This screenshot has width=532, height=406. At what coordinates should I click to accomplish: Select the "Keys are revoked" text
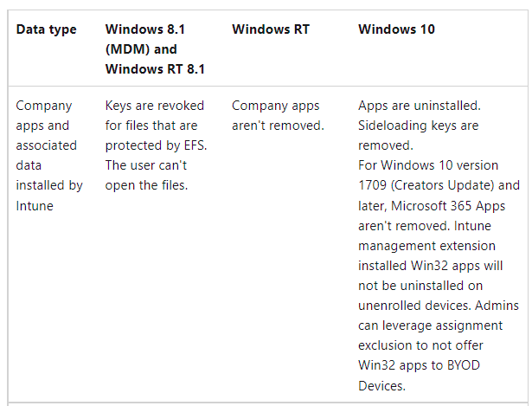(x=154, y=106)
